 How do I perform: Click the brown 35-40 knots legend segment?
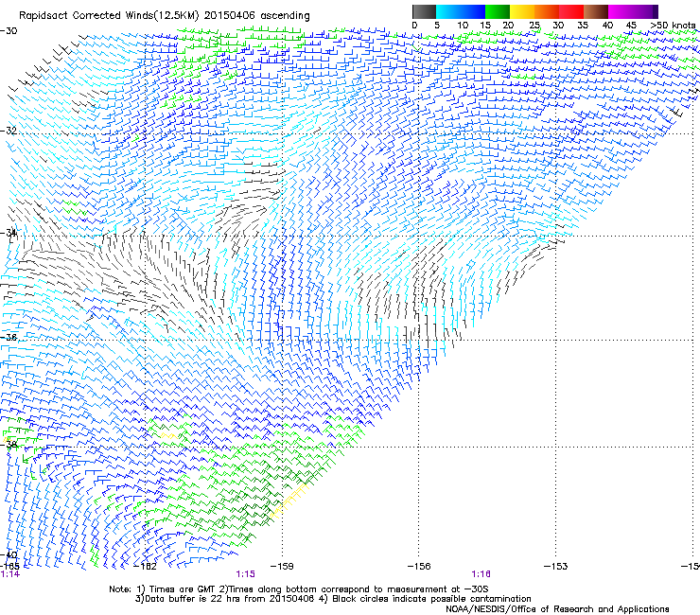pyautogui.click(x=596, y=11)
